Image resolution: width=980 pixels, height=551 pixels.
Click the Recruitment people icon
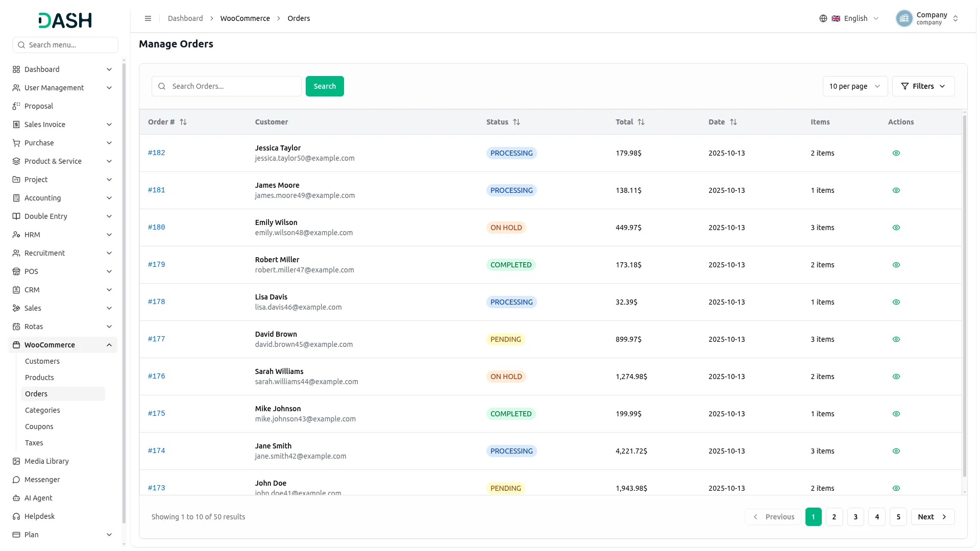coord(16,253)
